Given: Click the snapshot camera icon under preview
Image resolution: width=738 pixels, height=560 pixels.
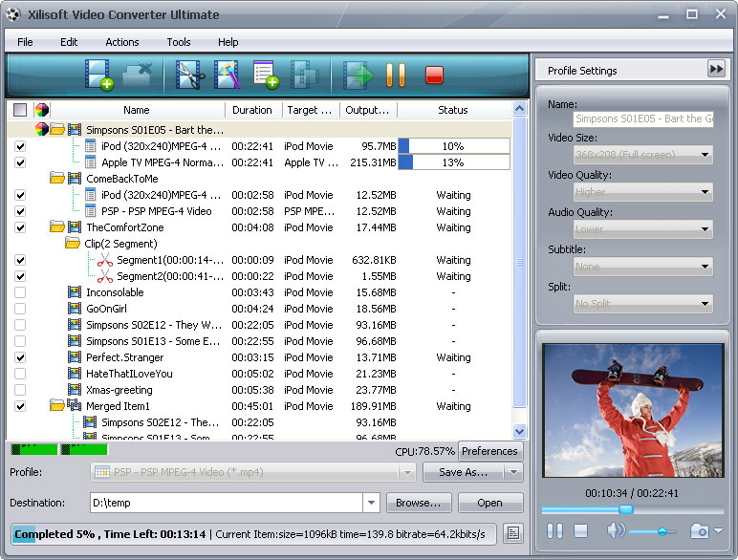Looking at the screenshot, I should click(x=700, y=530).
